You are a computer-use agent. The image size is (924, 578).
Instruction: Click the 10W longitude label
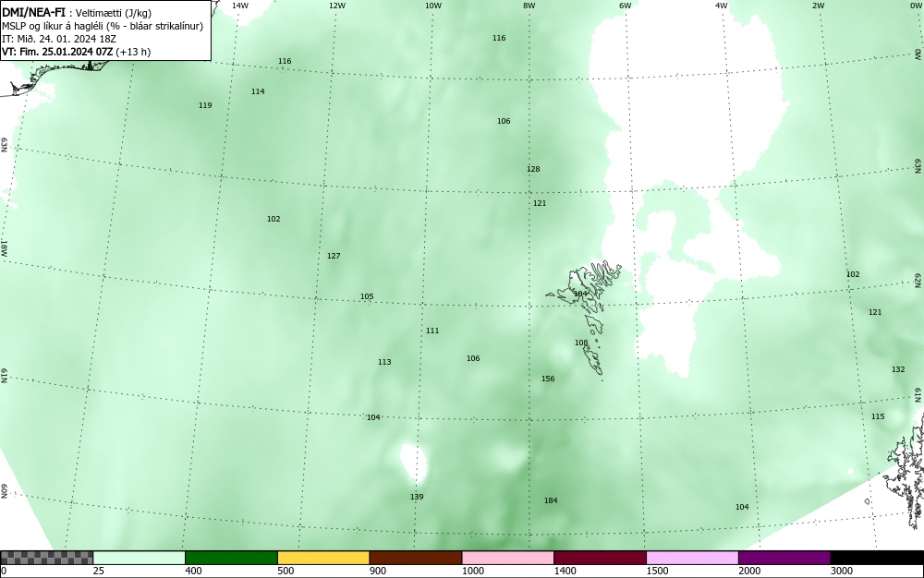click(x=433, y=6)
